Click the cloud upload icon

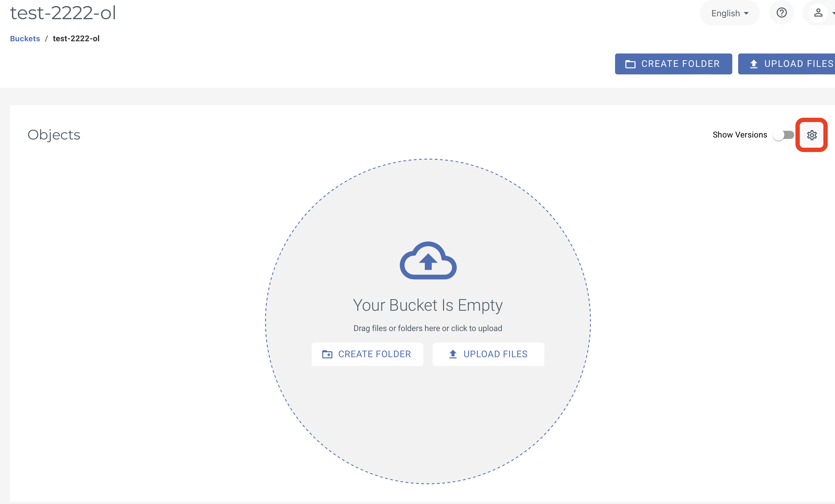(x=428, y=260)
